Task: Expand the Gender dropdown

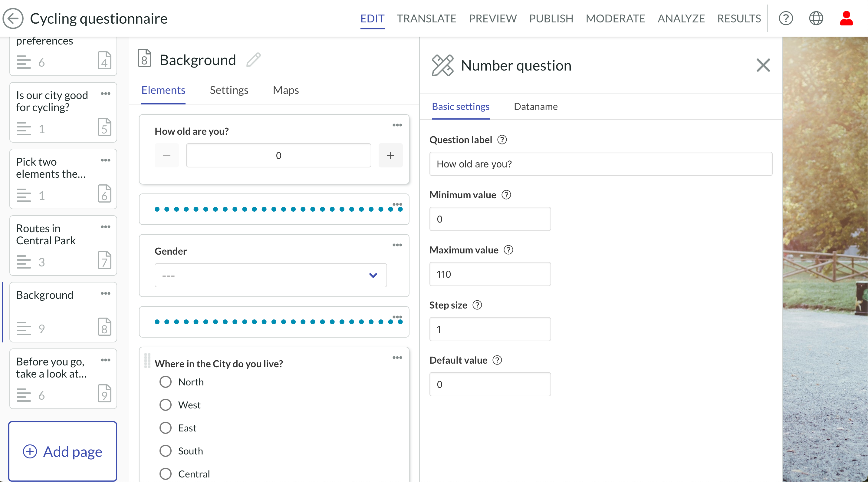Action: [x=271, y=276]
